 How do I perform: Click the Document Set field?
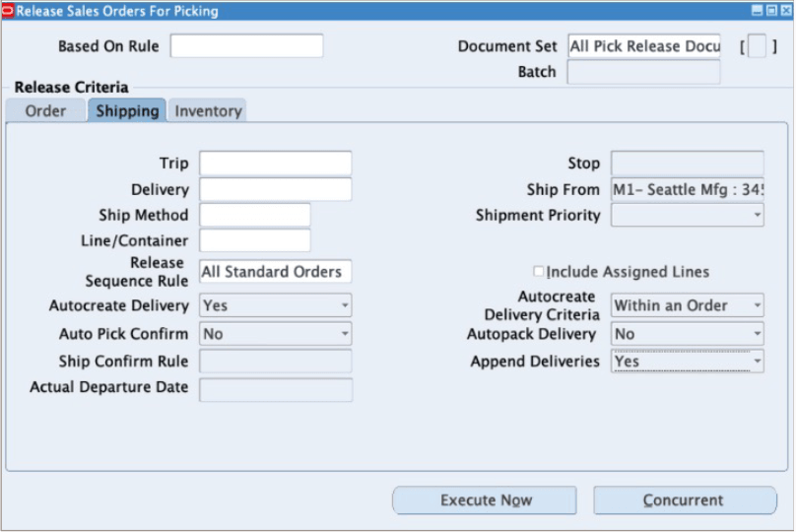point(643,46)
